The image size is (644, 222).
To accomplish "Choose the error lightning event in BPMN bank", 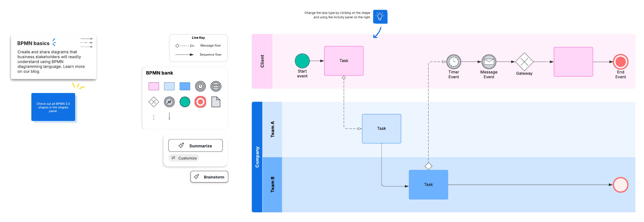I will tap(169, 102).
